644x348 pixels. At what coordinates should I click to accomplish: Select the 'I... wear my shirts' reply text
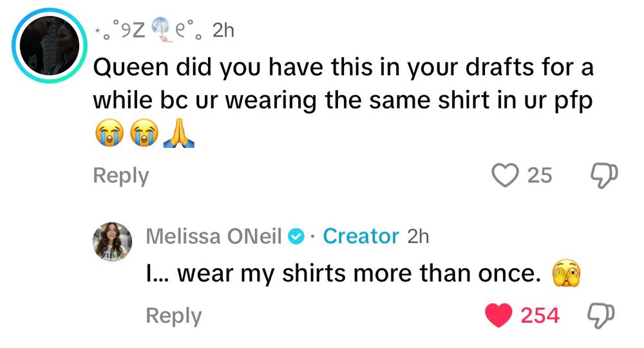point(343,273)
